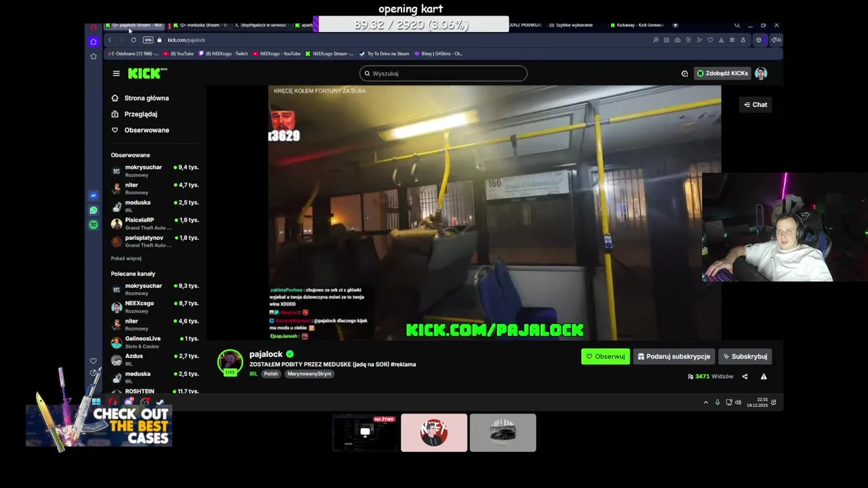The height and width of the screenshot is (488, 868).
Task: Open NEEXcsgo in Polecane kanały
Action: (155, 306)
